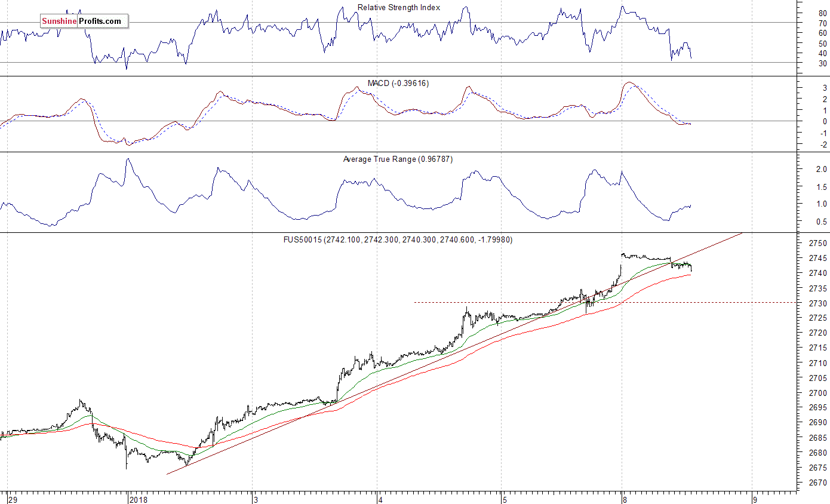Click the ATR 1.5 level on the scale

pyautogui.click(x=821, y=188)
